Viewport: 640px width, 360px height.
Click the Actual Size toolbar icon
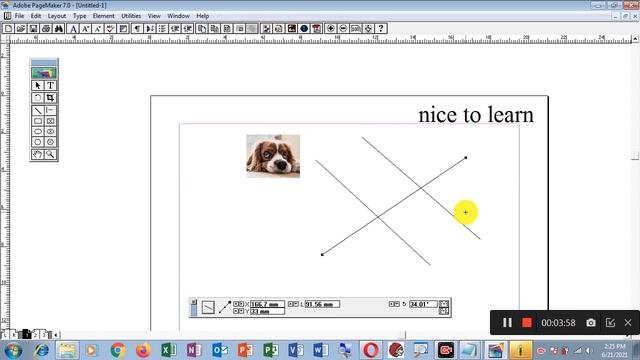tap(356, 29)
